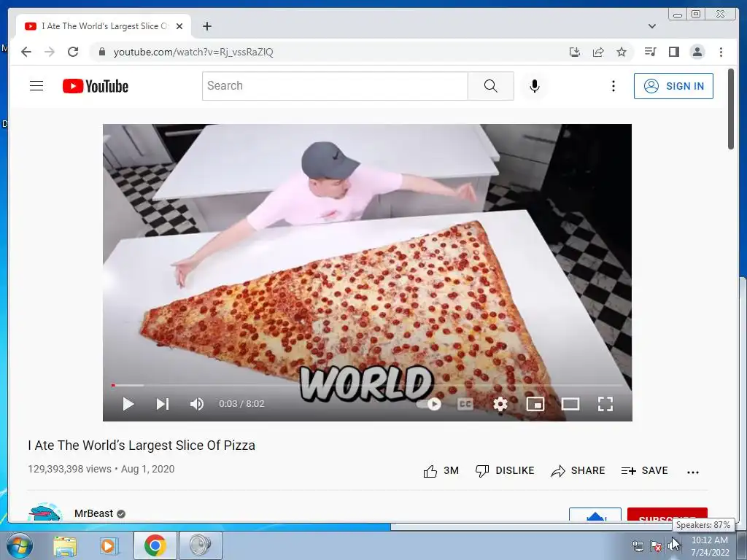
Task: Open the Windows Start menu
Action: point(18,545)
